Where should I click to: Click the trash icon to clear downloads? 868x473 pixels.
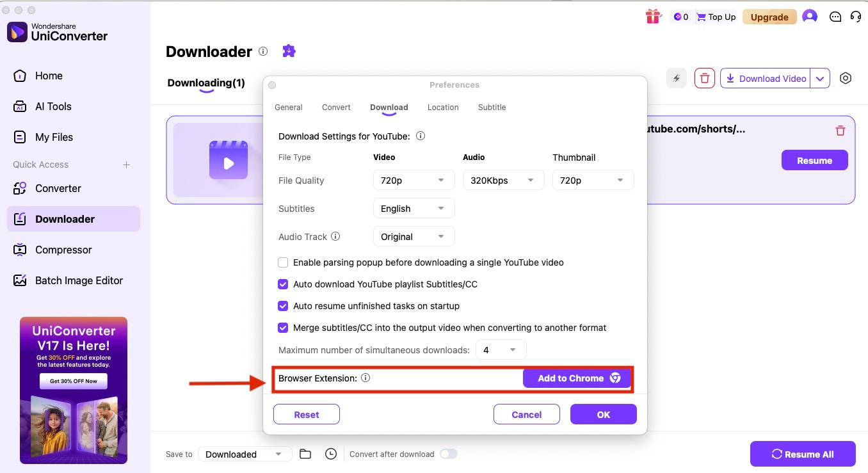tap(704, 77)
